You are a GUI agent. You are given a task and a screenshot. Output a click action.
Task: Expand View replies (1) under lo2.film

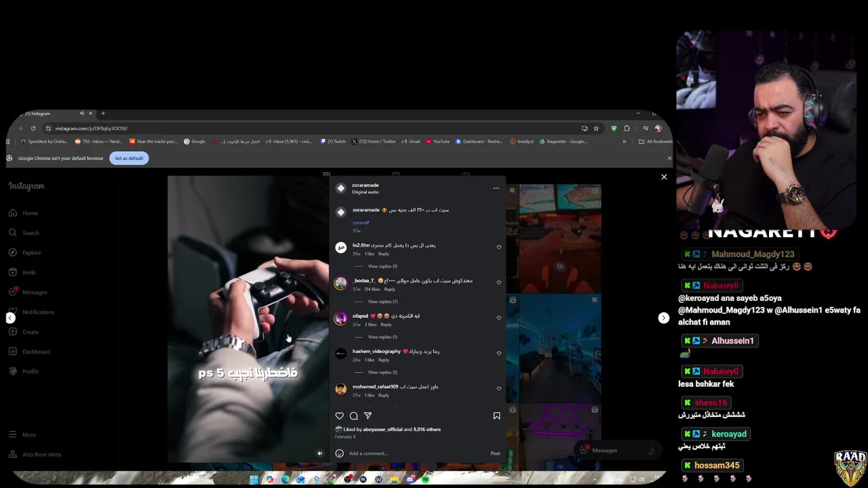tap(382, 266)
